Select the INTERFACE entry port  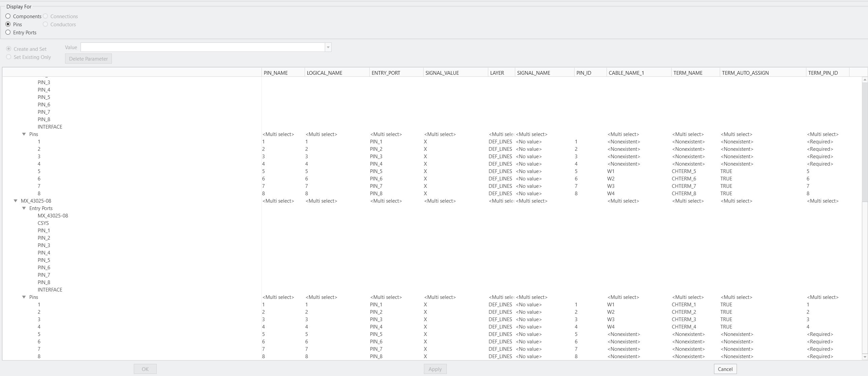point(50,289)
